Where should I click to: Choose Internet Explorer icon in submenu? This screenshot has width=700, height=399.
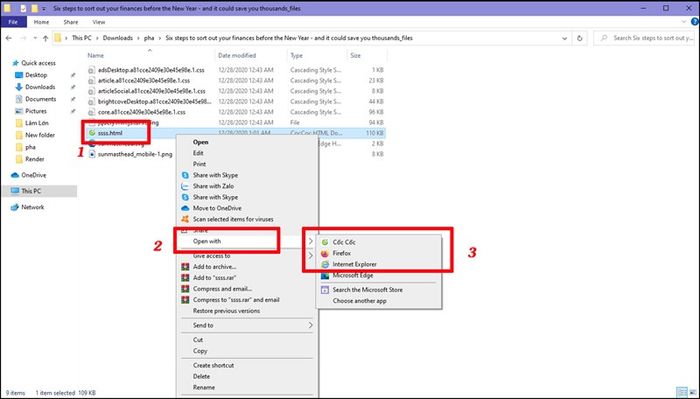click(x=325, y=264)
